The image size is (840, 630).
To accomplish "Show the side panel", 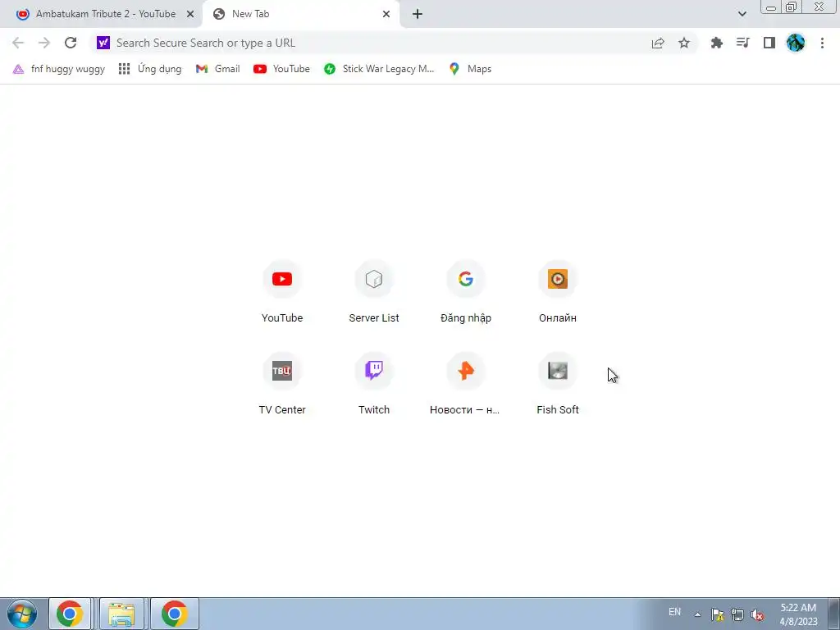I will [x=769, y=43].
